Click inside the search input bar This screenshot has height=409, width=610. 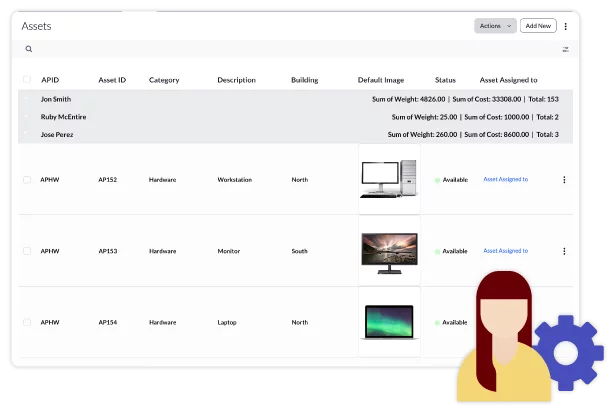tap(296, 49)
